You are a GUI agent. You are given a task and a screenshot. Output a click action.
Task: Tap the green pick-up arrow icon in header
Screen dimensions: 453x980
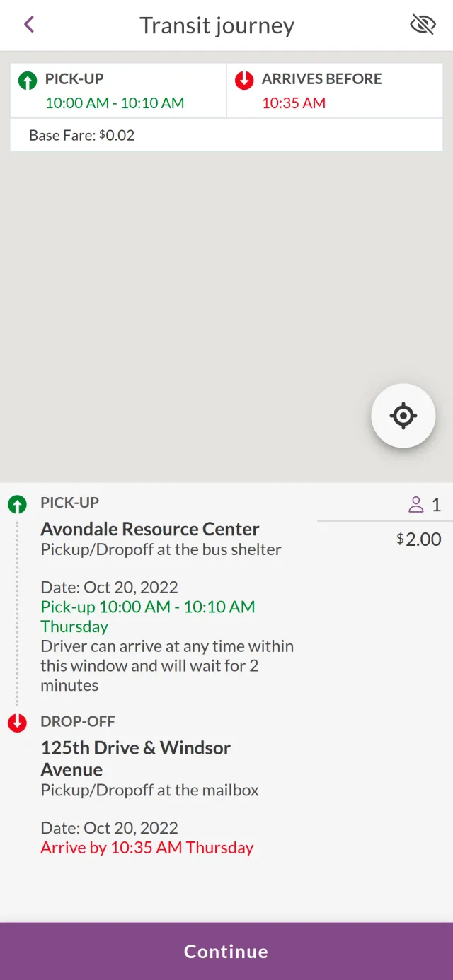28,81
